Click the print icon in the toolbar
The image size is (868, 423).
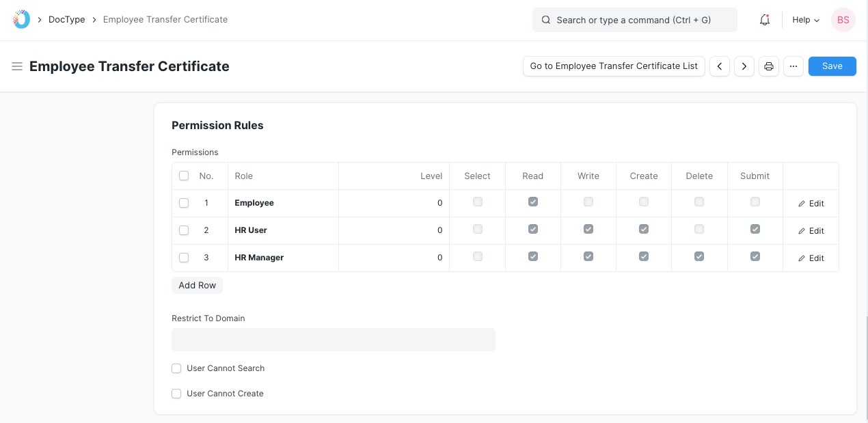click(768, 66)
